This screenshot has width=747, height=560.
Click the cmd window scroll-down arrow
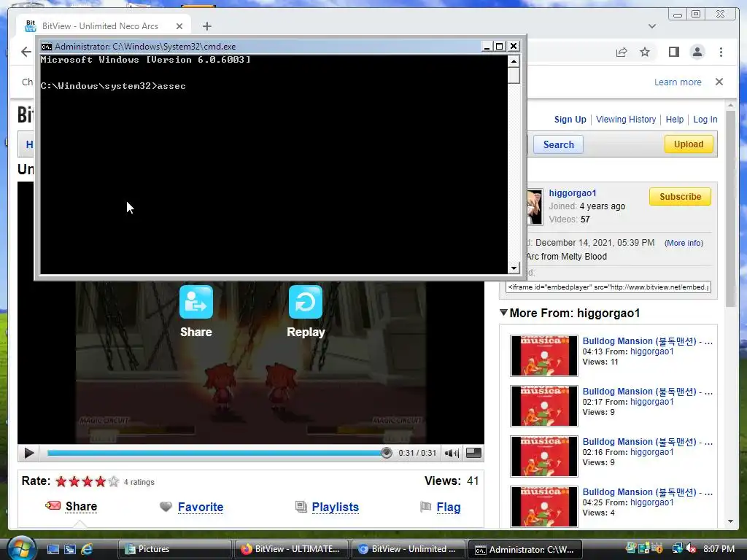point(514,268)
